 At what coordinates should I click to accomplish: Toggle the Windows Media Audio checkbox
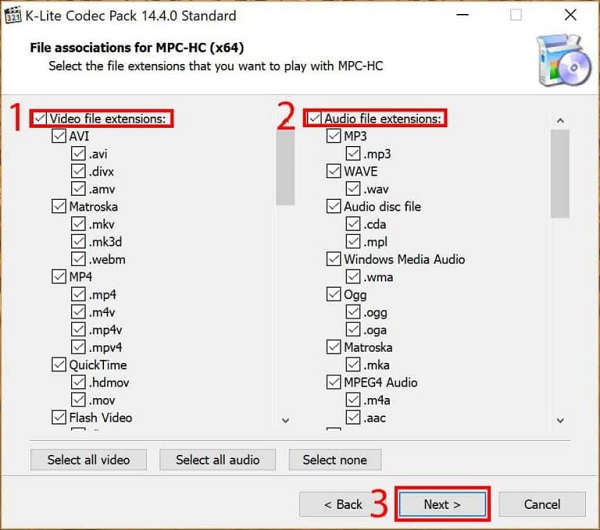pos(334,259)
